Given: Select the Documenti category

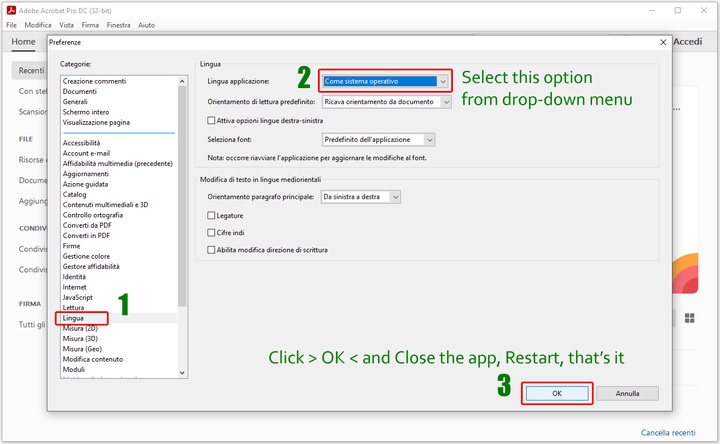Looking at the screenshot, I should coord(79,91).
